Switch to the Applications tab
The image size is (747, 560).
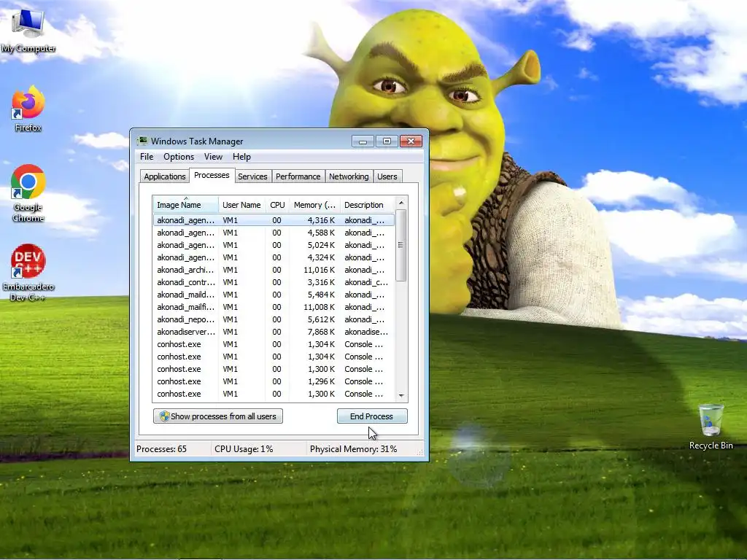point(164,176)
